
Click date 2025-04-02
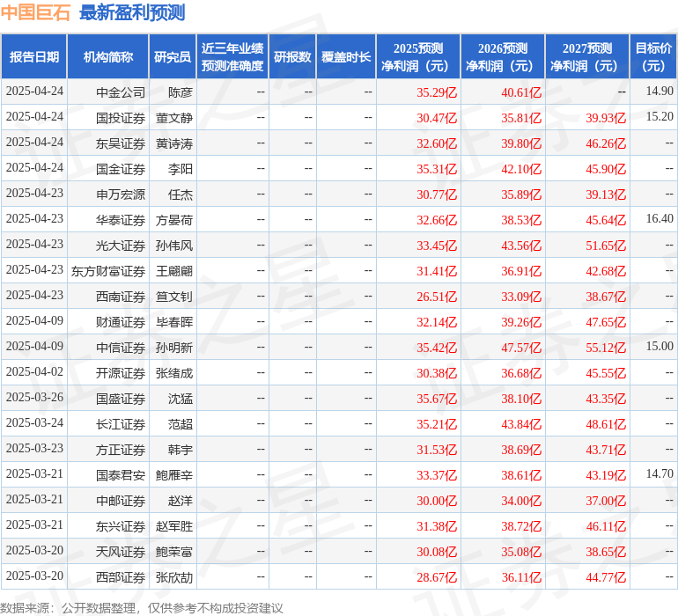click(x=34, y=371)
